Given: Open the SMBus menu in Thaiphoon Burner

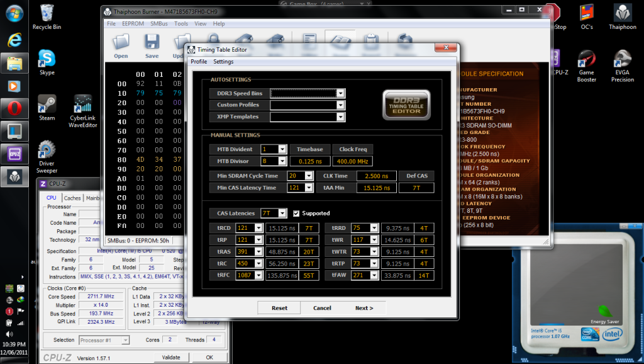Looking at the screenshot, I should tap(159, 24).
